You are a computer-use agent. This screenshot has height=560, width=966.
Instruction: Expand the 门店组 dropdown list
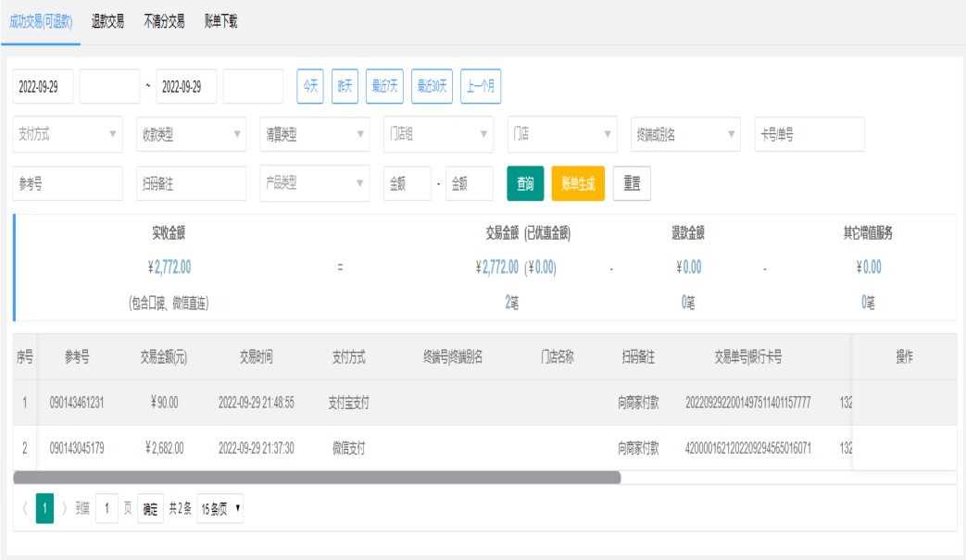click(438, 134)
